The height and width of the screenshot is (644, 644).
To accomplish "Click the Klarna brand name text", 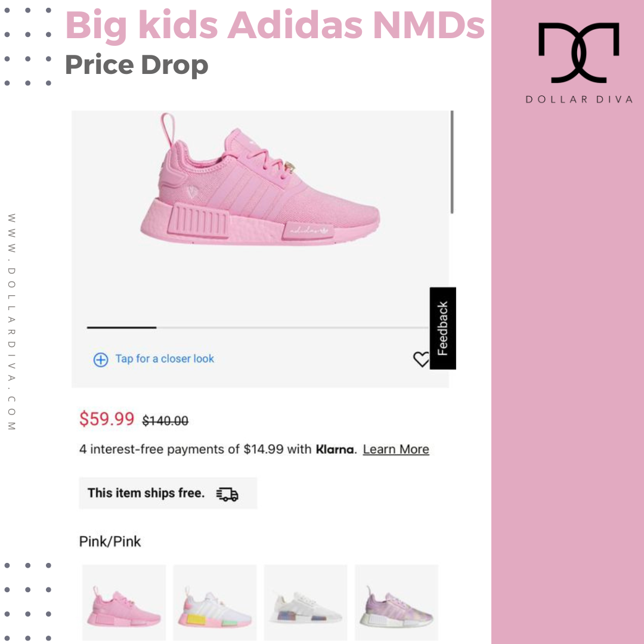I will click(x=335, y=450).
